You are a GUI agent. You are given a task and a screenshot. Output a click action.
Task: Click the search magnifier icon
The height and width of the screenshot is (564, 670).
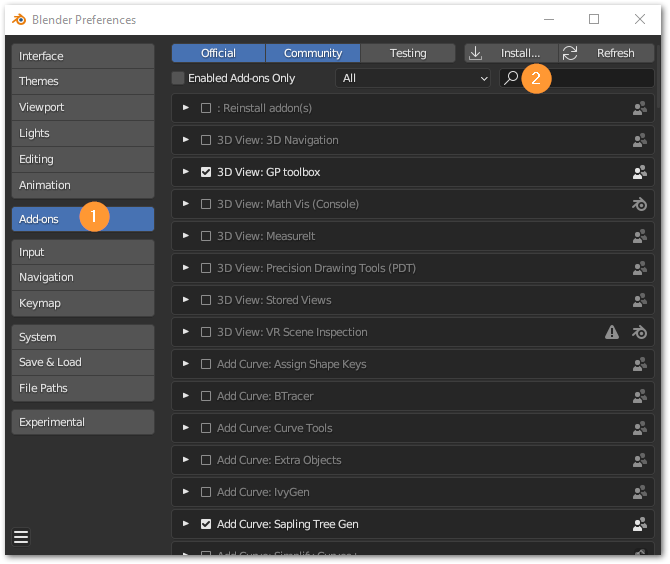click(x=511, y=78)
